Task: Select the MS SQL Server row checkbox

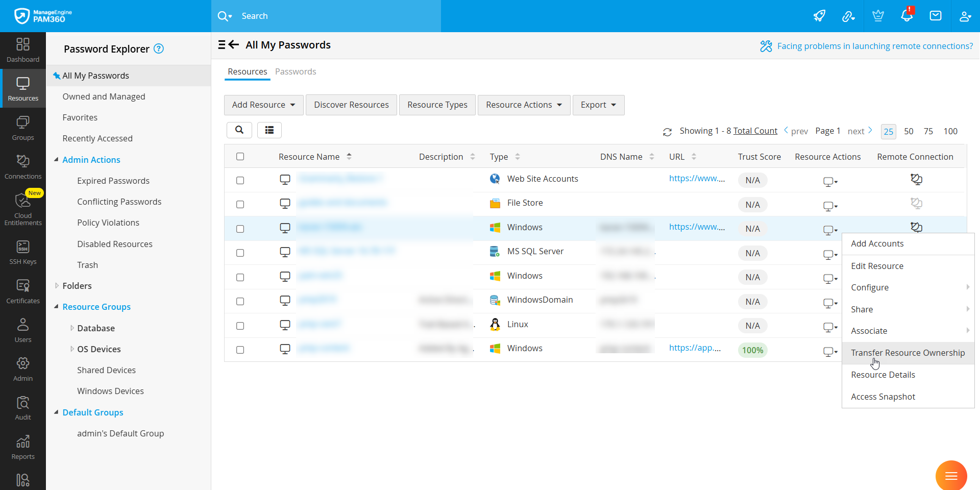Action: (240, 253)
